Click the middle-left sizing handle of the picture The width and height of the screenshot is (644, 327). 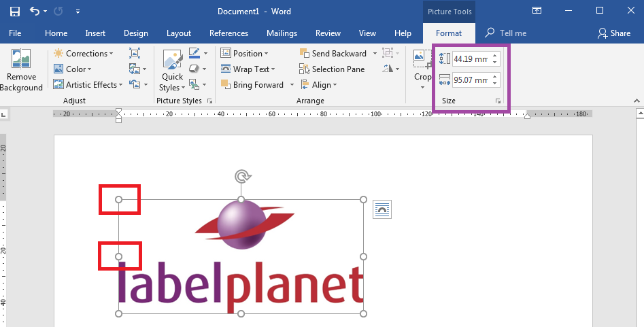(x=119, y=257)
